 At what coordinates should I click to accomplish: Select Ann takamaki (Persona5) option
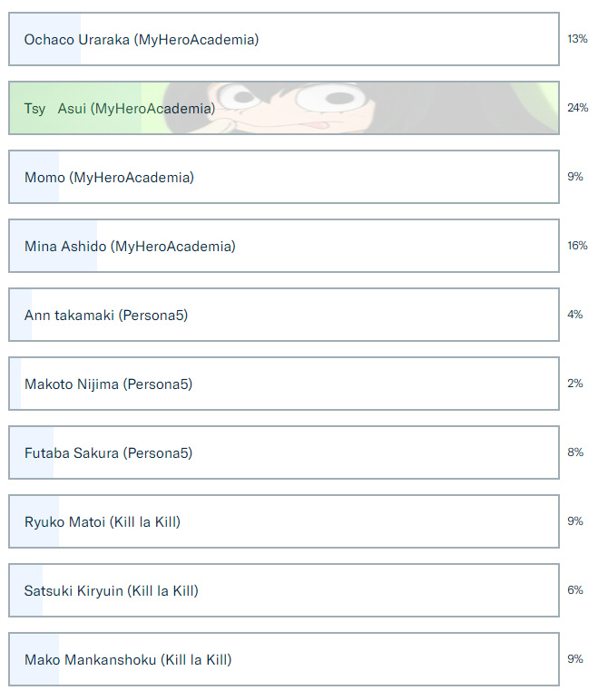284,315
